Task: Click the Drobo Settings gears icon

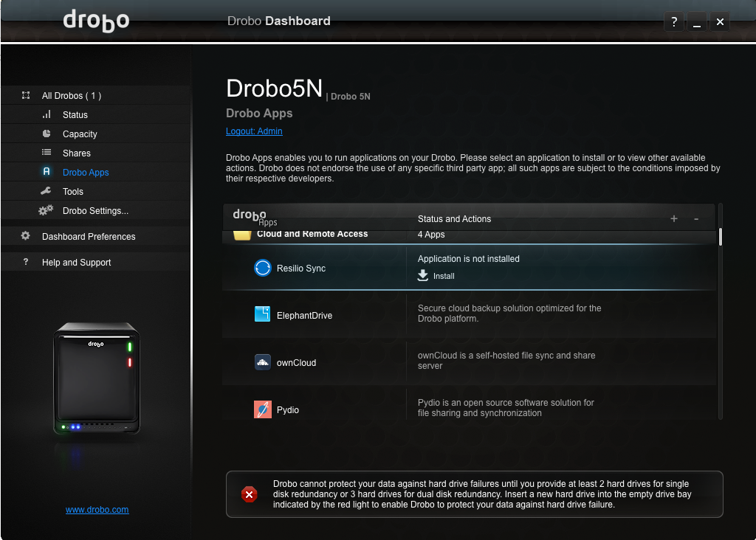Action: pos(46,210)
